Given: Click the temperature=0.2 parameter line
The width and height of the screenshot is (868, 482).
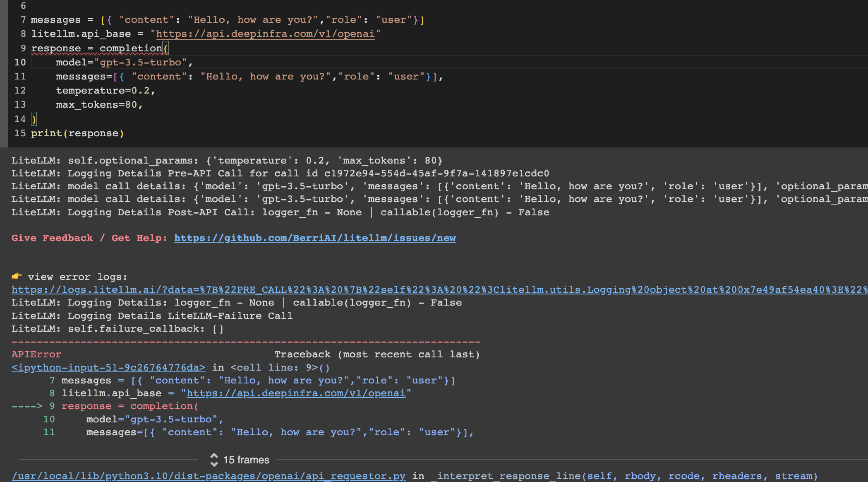Looking at the screenshot, I should [106, 90].
